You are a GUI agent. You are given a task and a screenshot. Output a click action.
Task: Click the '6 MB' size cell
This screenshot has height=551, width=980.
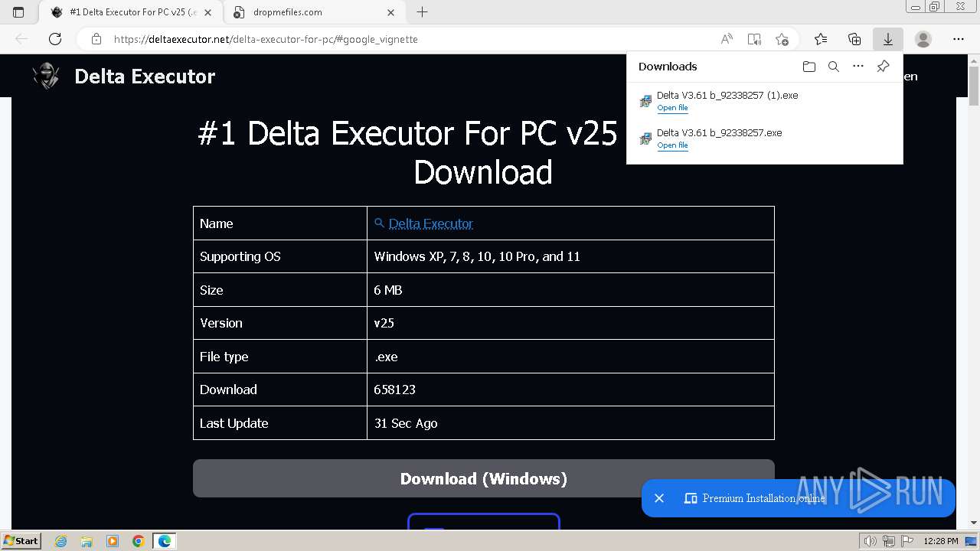coord(570,290)
